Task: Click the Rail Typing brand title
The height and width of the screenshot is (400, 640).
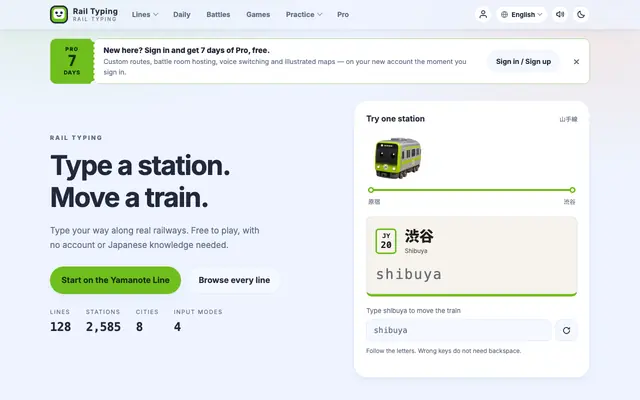Action: click(x=95, y=11)
